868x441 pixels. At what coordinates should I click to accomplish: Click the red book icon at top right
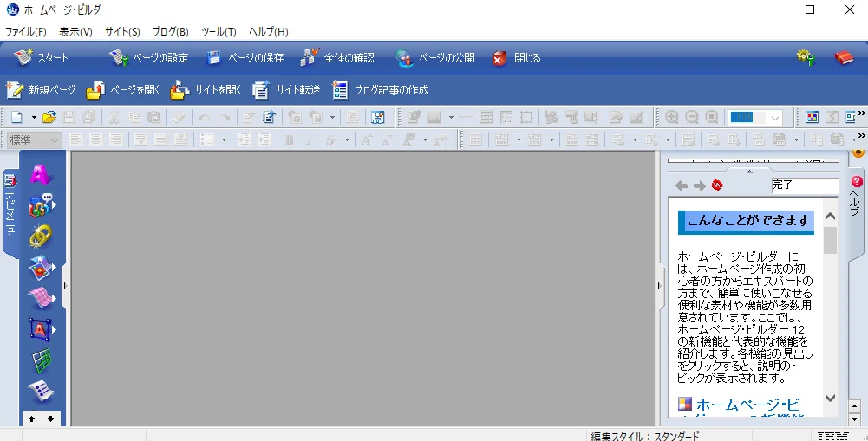[x=845, y=57]
